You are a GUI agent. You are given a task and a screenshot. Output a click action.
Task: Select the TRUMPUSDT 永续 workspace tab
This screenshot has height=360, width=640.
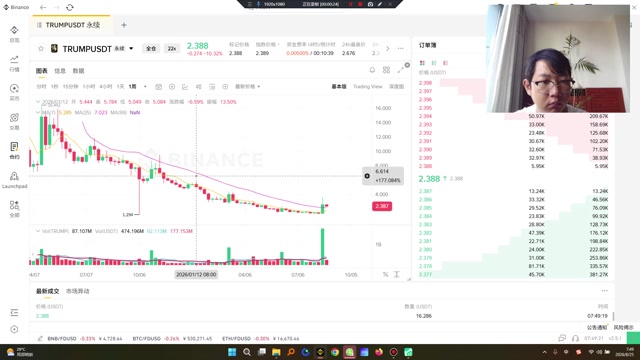coord(71,25)
